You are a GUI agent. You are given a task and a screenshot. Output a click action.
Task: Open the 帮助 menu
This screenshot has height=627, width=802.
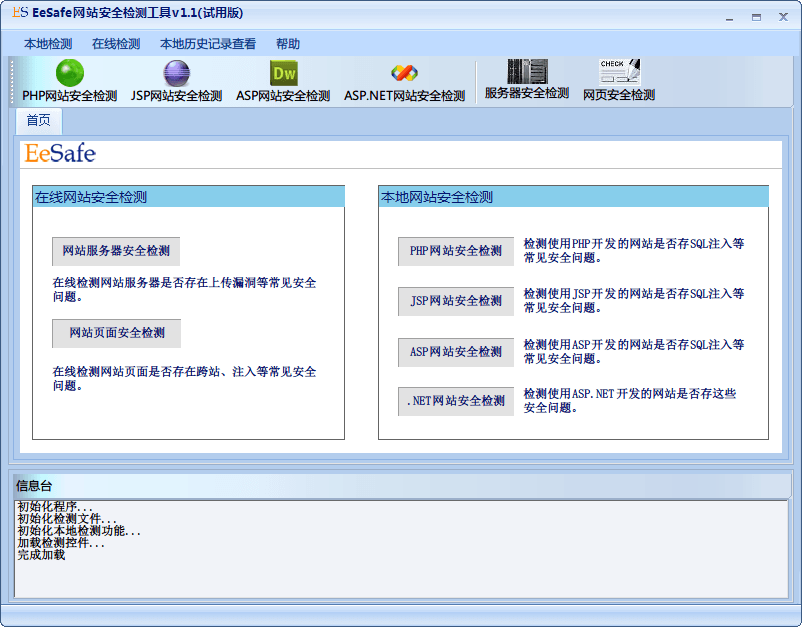pyautogui.click(x=288, y=44)
